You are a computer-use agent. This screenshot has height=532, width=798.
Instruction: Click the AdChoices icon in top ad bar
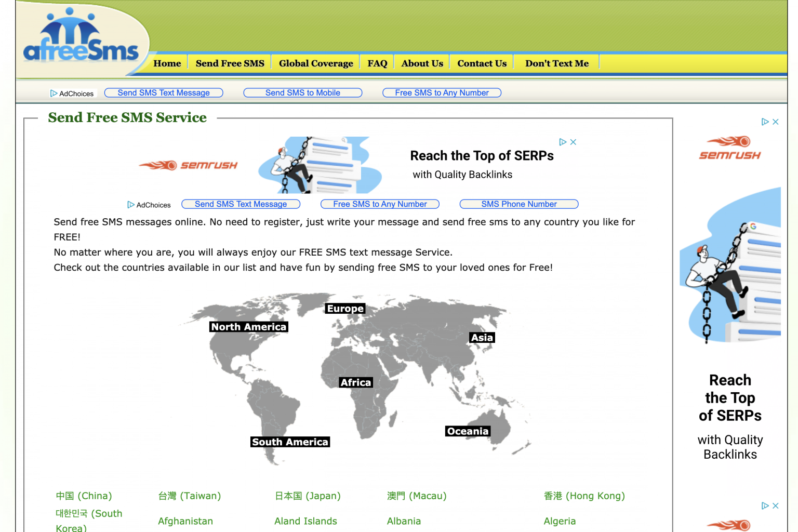(54, 94)
